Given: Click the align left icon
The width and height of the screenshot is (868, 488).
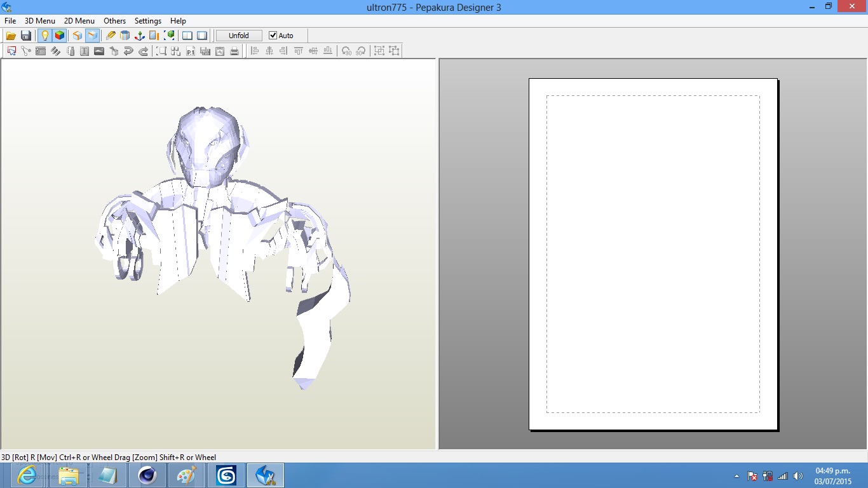Looking at the screenshot, I should tap(255, 51).
